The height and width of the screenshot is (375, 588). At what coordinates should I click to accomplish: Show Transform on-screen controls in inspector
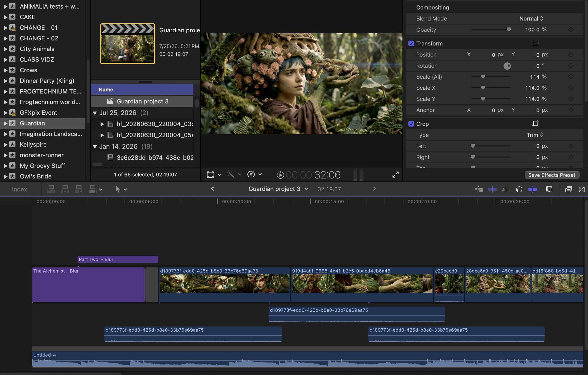(536, 43)
